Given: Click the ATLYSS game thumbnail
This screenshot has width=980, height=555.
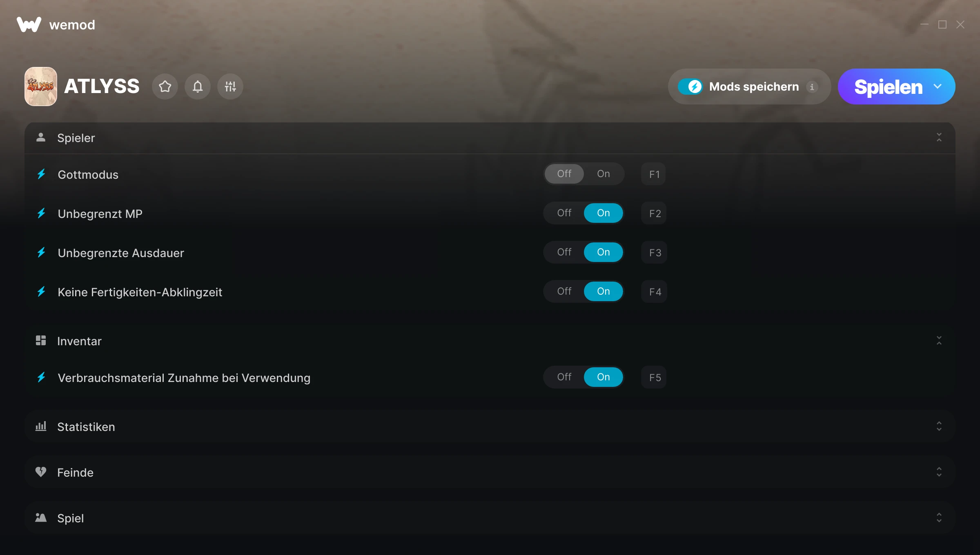Looking at the screenshot, I should coord(41,87).
